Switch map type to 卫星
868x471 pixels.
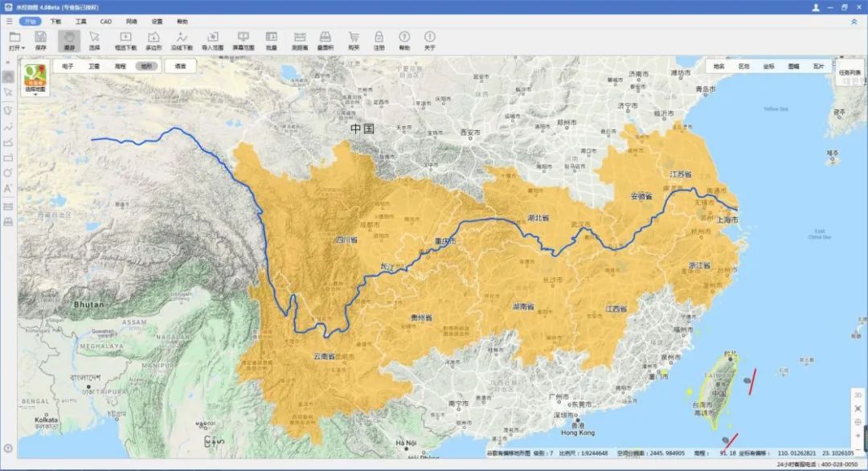pos(94,66)
